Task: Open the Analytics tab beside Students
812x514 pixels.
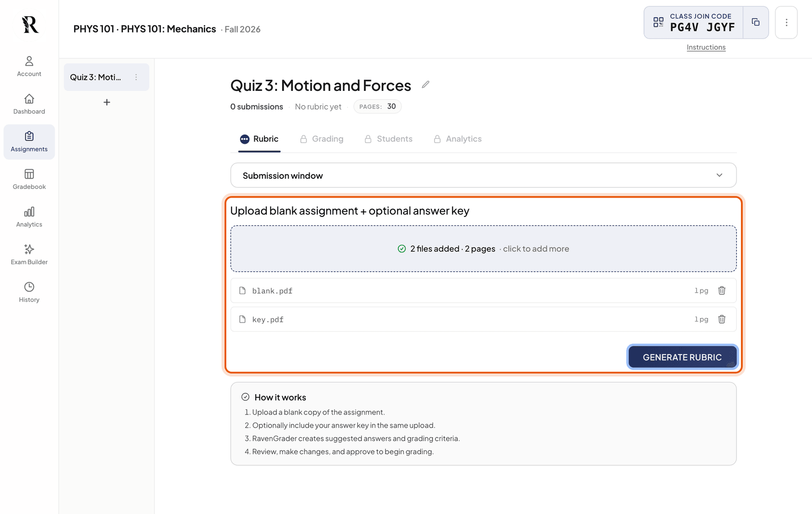Action: pyautogui.click(x=458, y=139)
